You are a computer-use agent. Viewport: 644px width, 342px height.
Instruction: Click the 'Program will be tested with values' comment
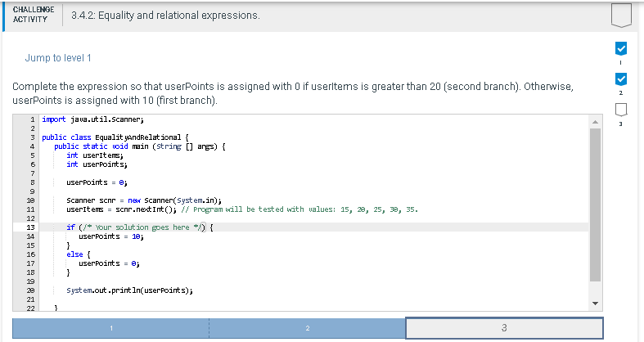299,209
